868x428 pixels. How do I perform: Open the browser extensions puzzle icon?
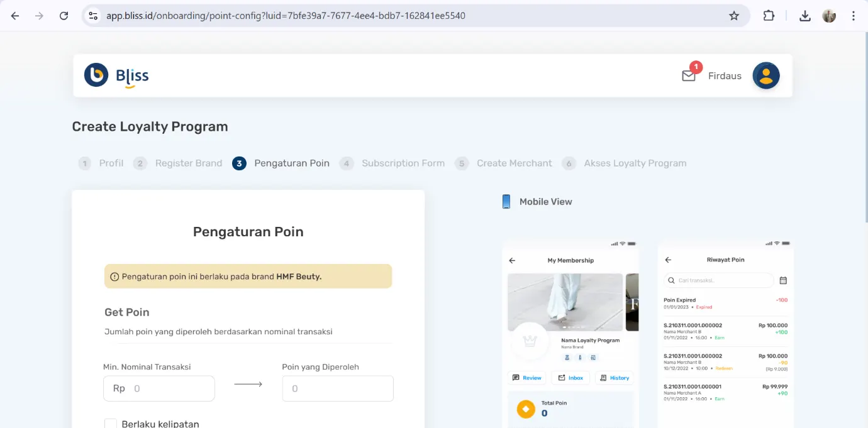[x=769, y=16]
